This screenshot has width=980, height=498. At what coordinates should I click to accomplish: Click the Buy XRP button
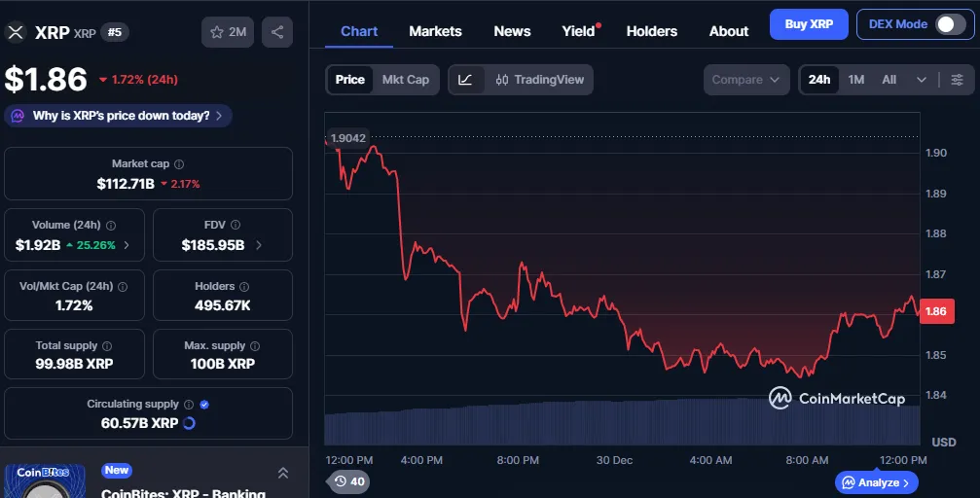pyautogui.click(x=809, y=24)
